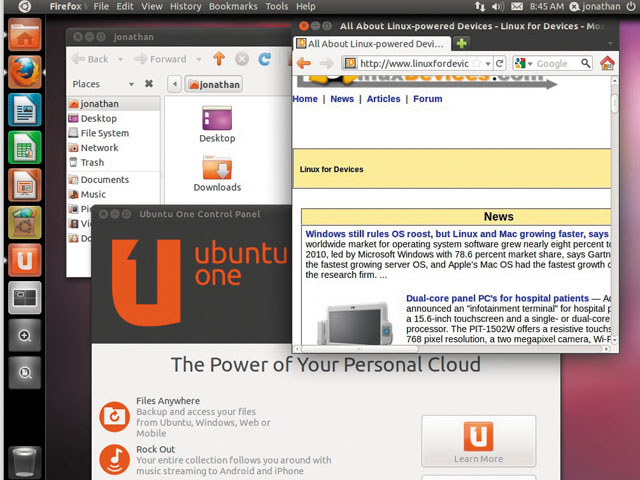Open the Articles link on the webpage
640x480 pixels.
pos(383,99)
